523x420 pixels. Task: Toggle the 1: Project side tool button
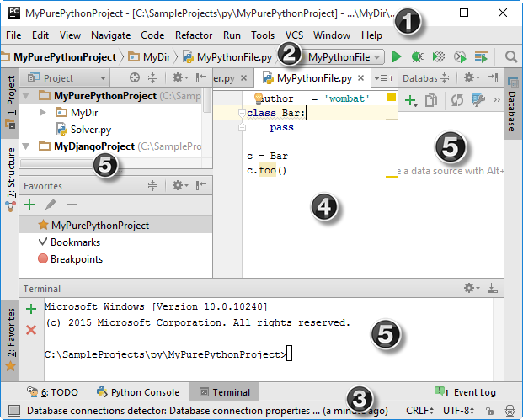pyautogui.click(x=11, y=103)
